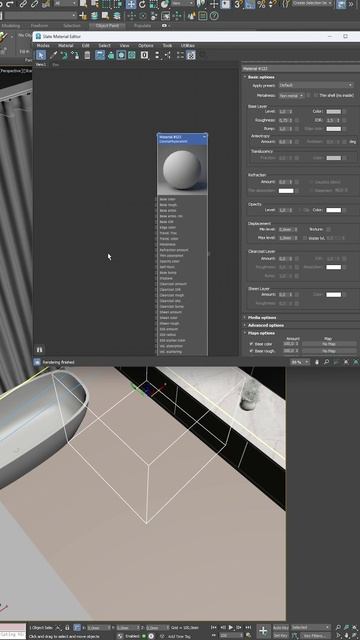This screenshot has width=360, height=640.
Task: Toggle Thin shell (no inside) checkbox
Action: 316,96
